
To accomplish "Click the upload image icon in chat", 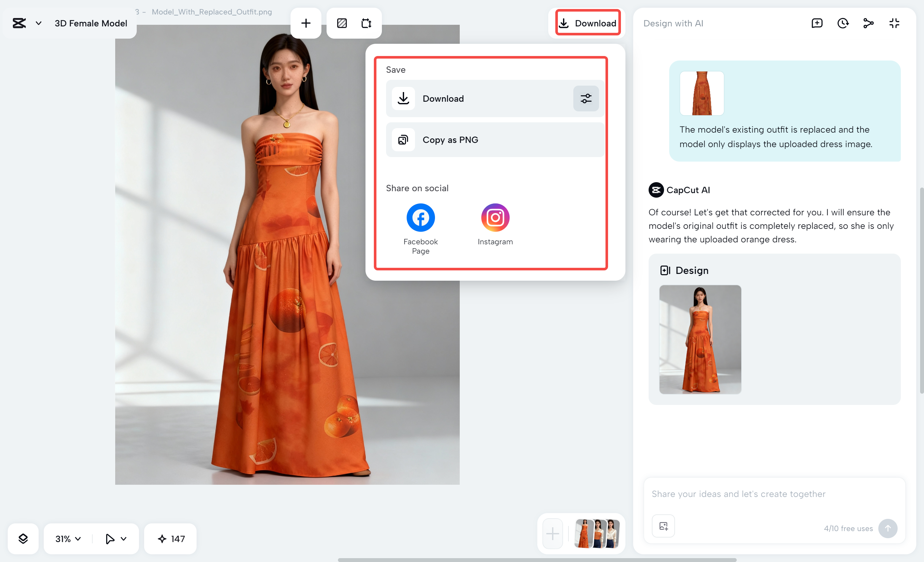I will tap(663, 526).
